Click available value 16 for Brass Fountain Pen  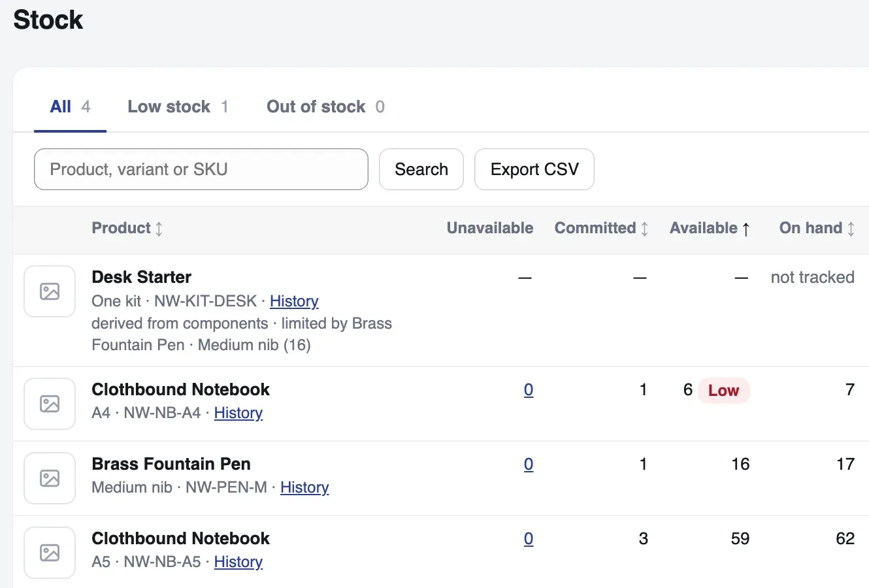coord(740,465)
